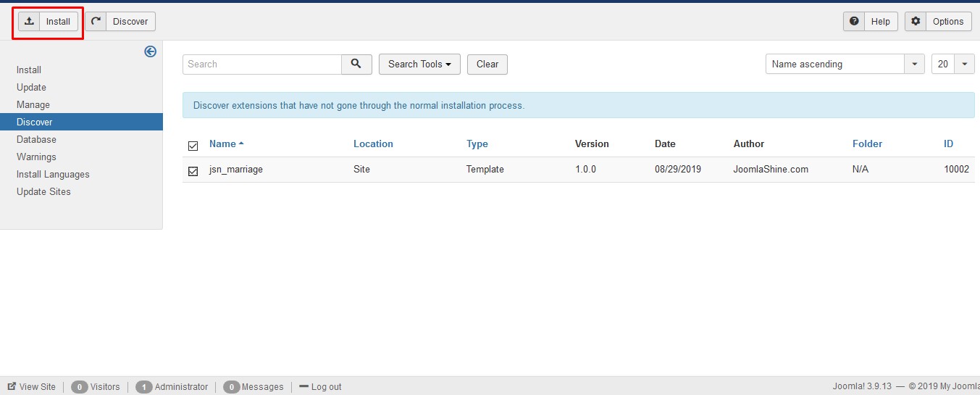Image resolution: width=980 pixels, height=395 pixels.
Task: Click the View Site footer link
Action: (37, 387)
